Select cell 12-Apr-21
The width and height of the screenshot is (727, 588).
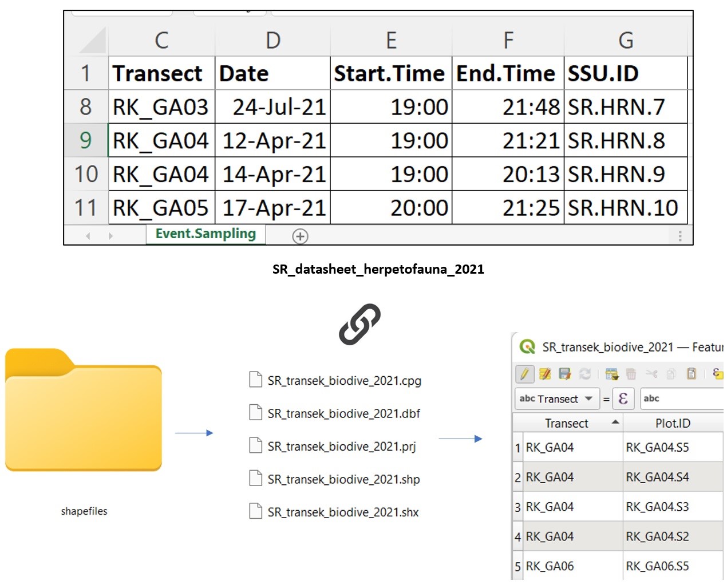(x=273, y=140)
